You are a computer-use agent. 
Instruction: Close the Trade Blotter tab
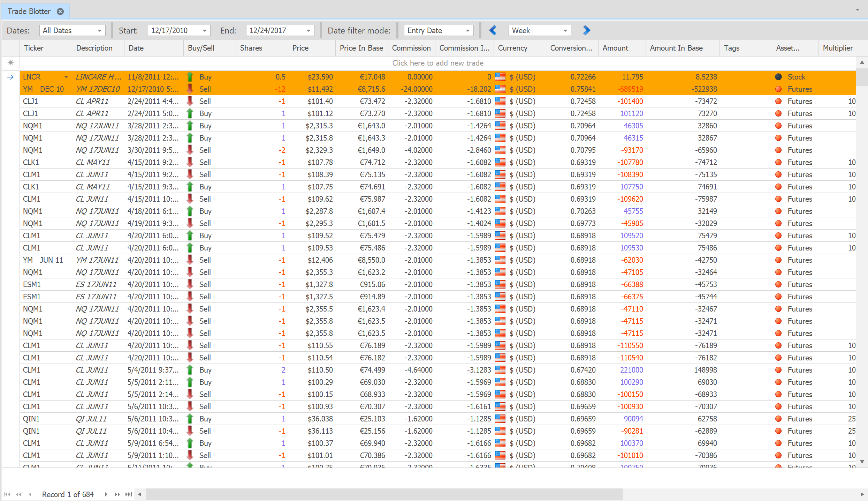[60, 12]
